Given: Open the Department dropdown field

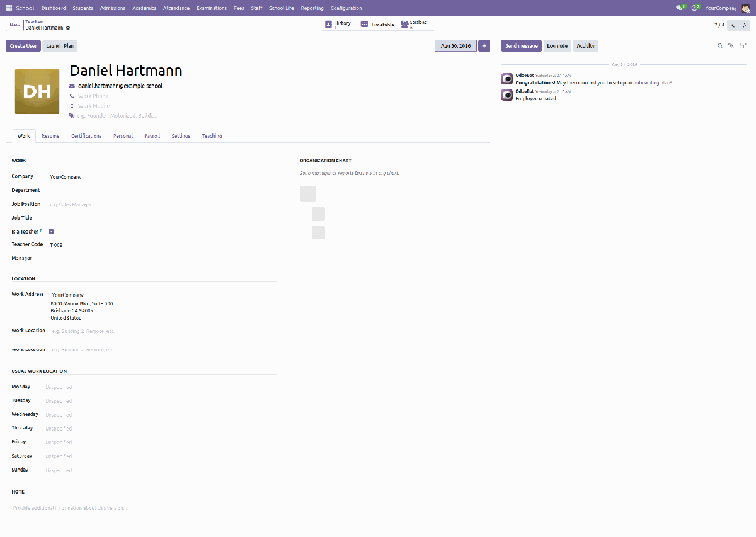Looking at the screenshot, I should [x=163, y=190].
